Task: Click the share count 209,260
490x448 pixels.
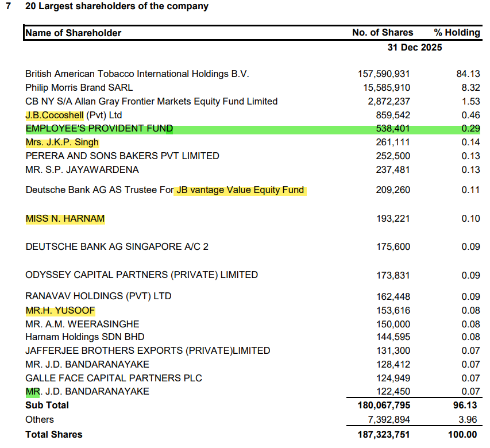Action: point(393,190)
